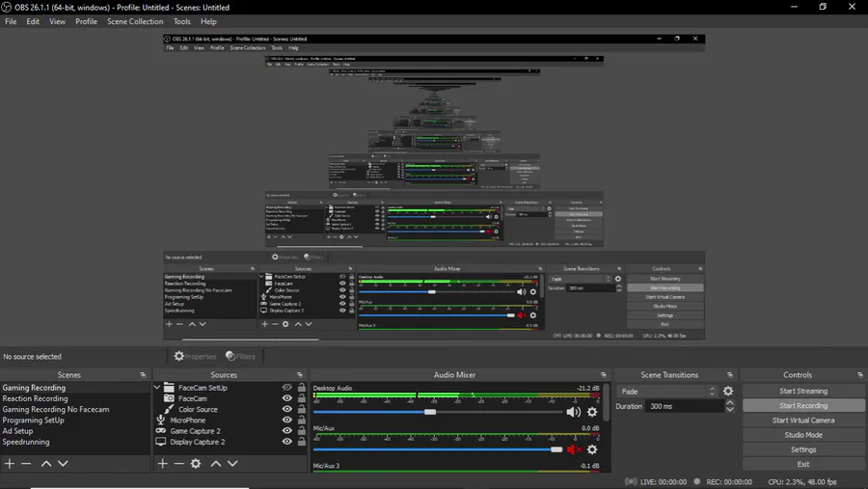
Task: Hide the Display Capture 2 source
Action: pyautogui.click(x=286, y=442)
